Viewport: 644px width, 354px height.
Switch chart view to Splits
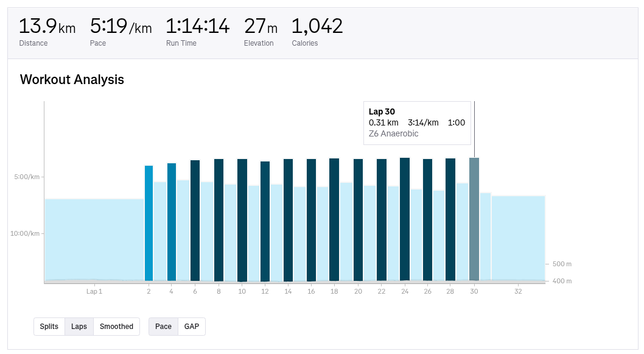coord(49,327)
